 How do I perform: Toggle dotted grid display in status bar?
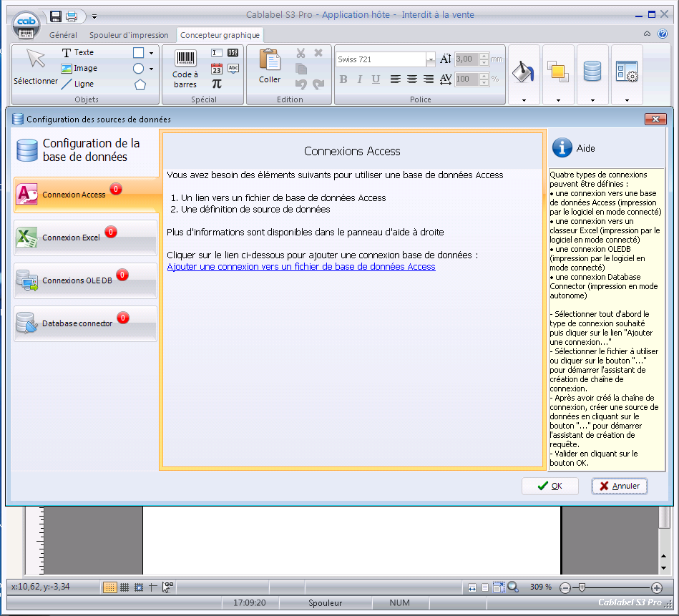click(109, 587)
